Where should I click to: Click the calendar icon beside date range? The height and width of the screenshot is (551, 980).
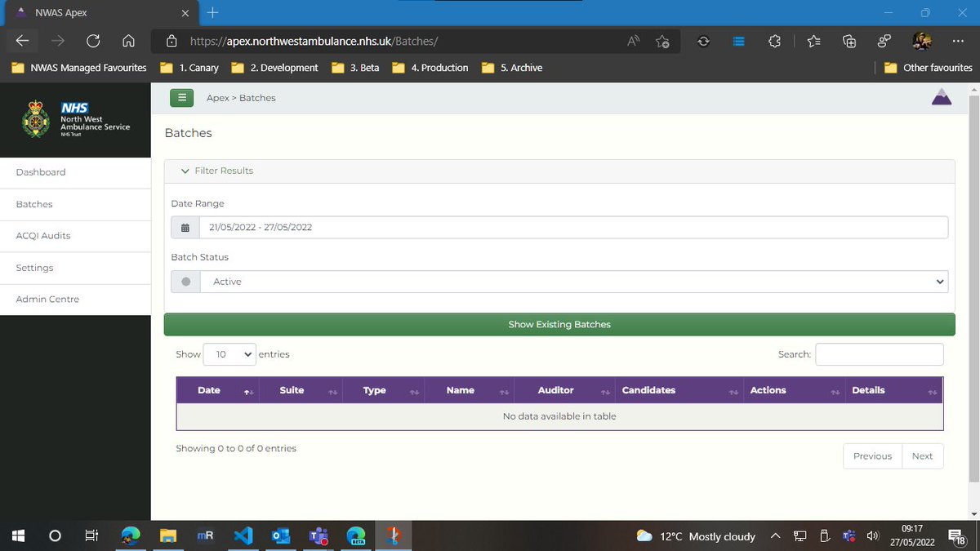[185, 227]
